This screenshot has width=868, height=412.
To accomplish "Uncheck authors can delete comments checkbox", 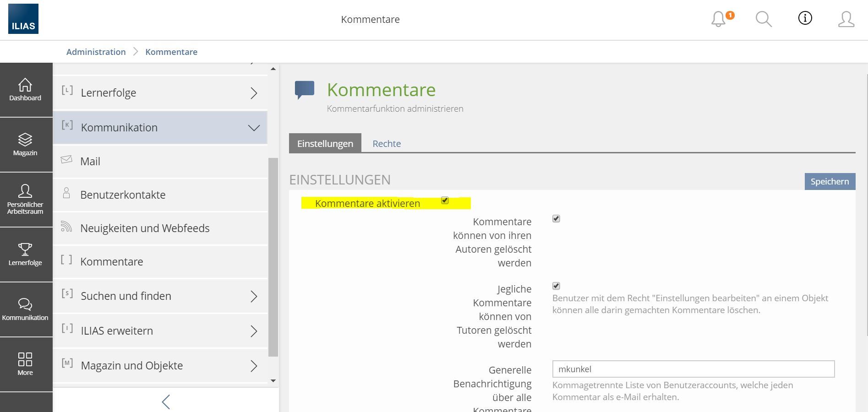I will (556, 219).
